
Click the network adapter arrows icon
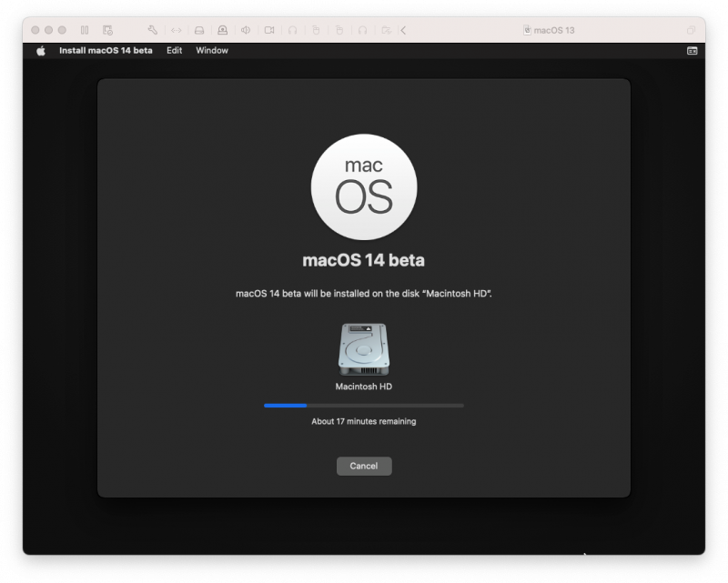click(x=176, y=30)
